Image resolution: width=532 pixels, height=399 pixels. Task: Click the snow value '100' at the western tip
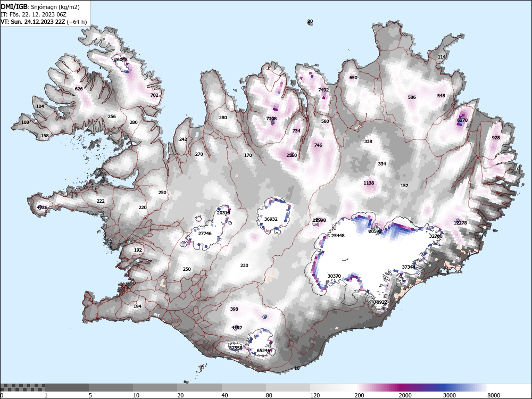pos(25,122)
